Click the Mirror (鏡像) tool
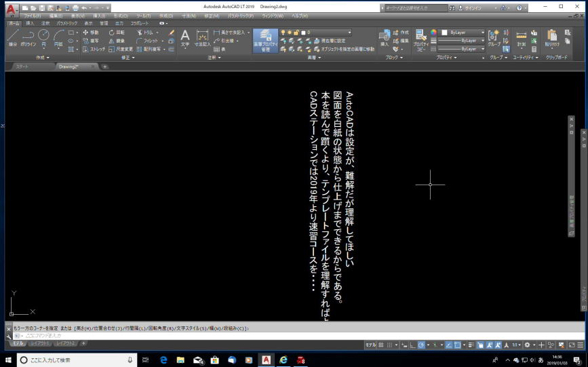This screenshot has height=367, width=588. (117, 41)
